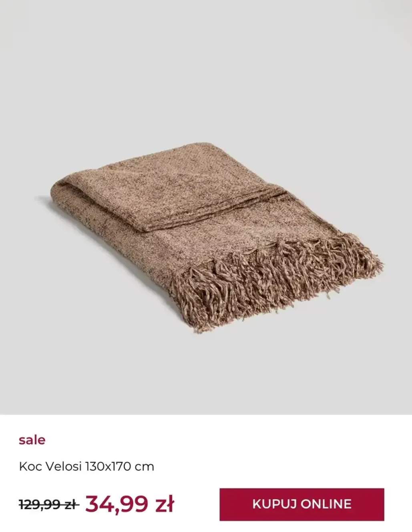Open the Koc Velosi 130x170 cm product title
The image size is (412, 532).
(86, 466)
